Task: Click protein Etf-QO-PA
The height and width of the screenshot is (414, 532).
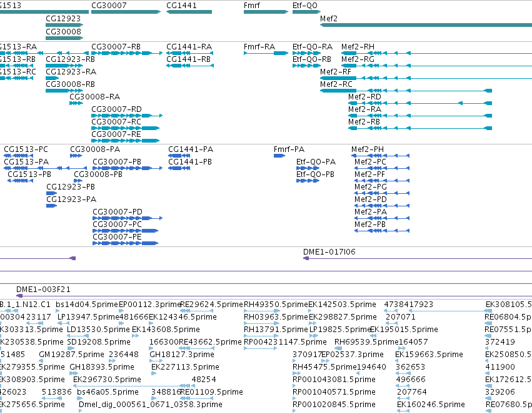Action: pos(316,162)
